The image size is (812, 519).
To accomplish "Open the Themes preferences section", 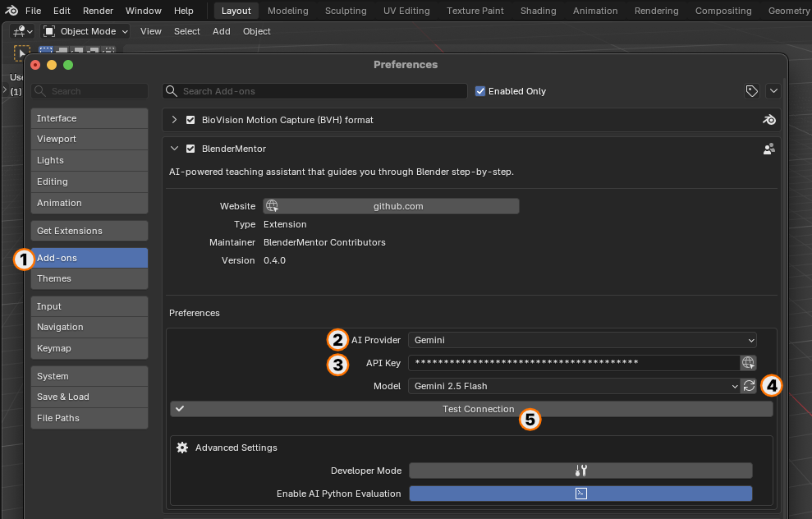I will [89, 278].
